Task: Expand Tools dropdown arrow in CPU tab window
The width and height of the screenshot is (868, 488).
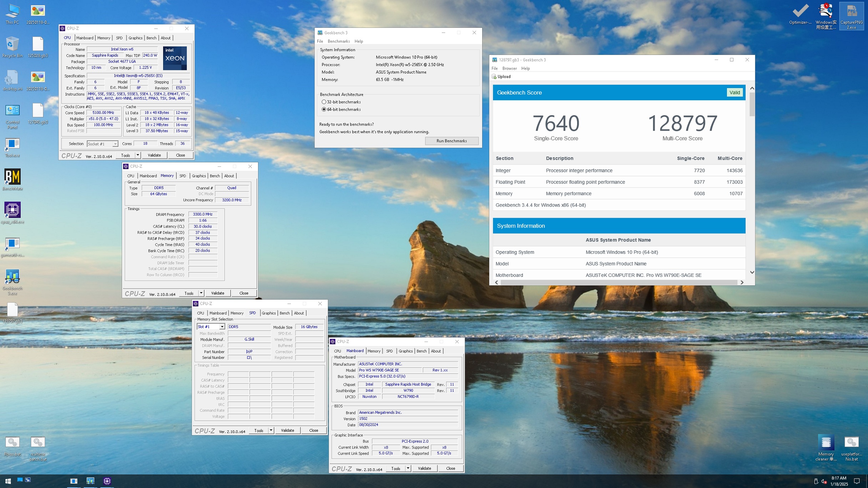Action: click(137, 155)
